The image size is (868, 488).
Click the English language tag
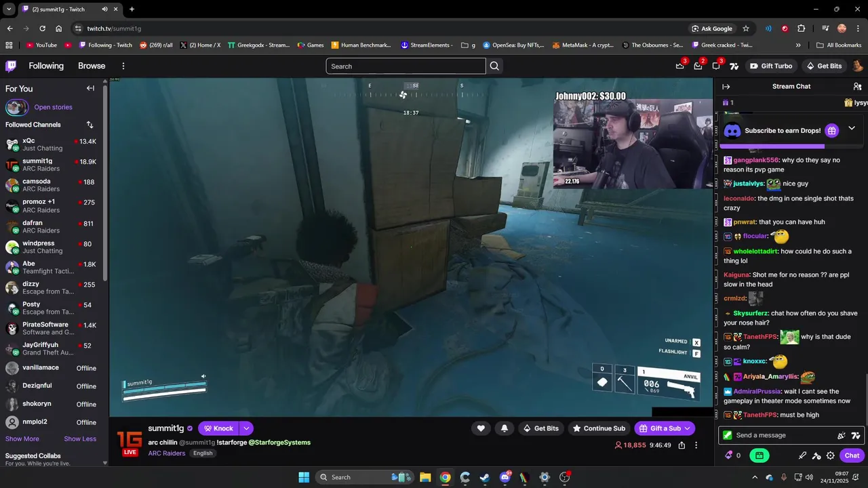(203, 453)
